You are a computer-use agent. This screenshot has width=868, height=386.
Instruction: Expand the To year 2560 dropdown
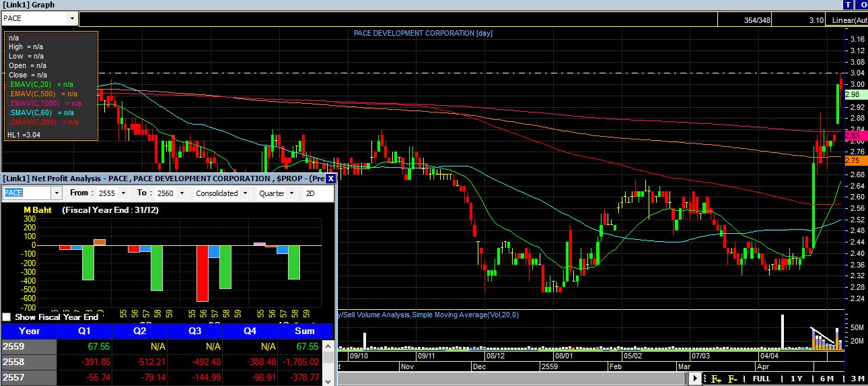coord(182,193)
